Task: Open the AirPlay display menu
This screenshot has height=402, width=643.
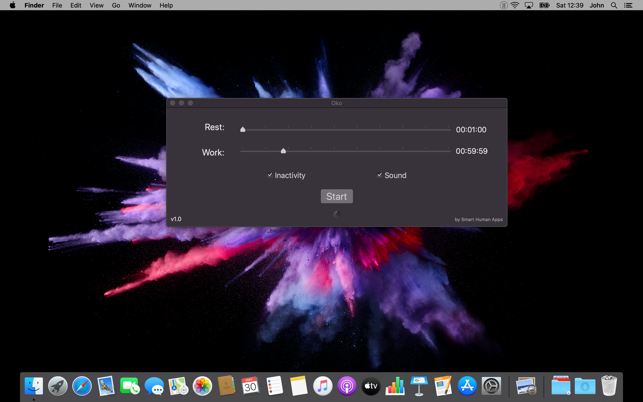Action: click(529, 5)
